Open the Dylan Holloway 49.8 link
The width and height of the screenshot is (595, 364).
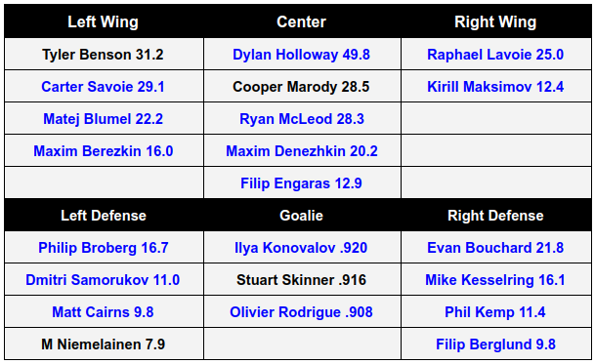coord(301,55)
